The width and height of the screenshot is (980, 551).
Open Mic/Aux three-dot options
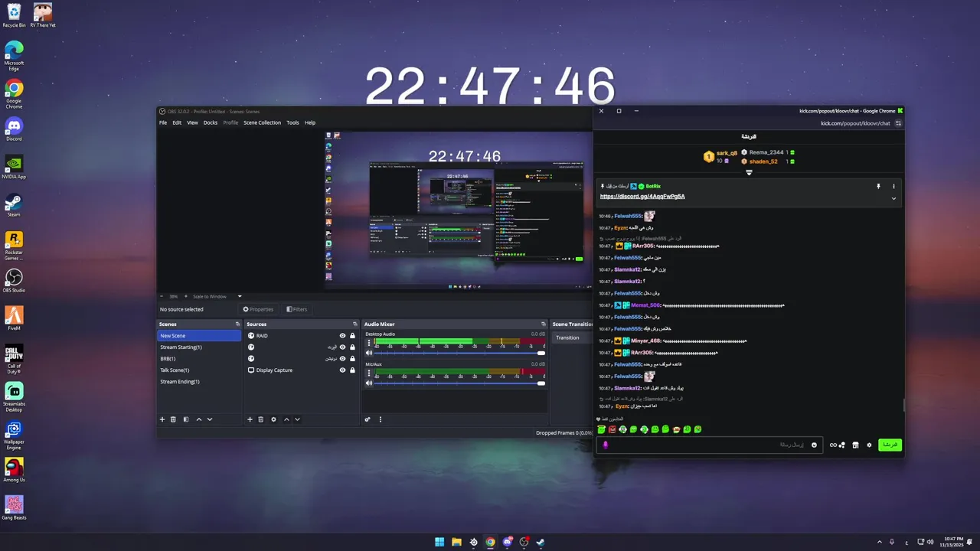point(369,373)
